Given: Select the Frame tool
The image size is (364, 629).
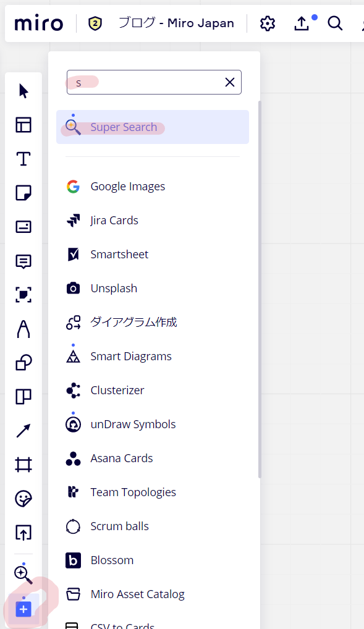Looking at the screenshot, I should pos(23,465).
